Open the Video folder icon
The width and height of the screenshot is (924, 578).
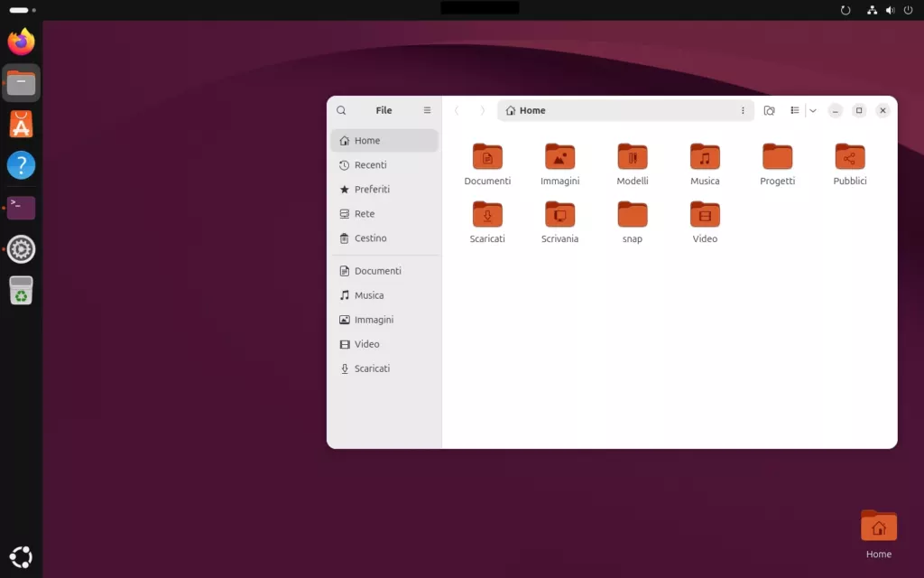point(705,215)
